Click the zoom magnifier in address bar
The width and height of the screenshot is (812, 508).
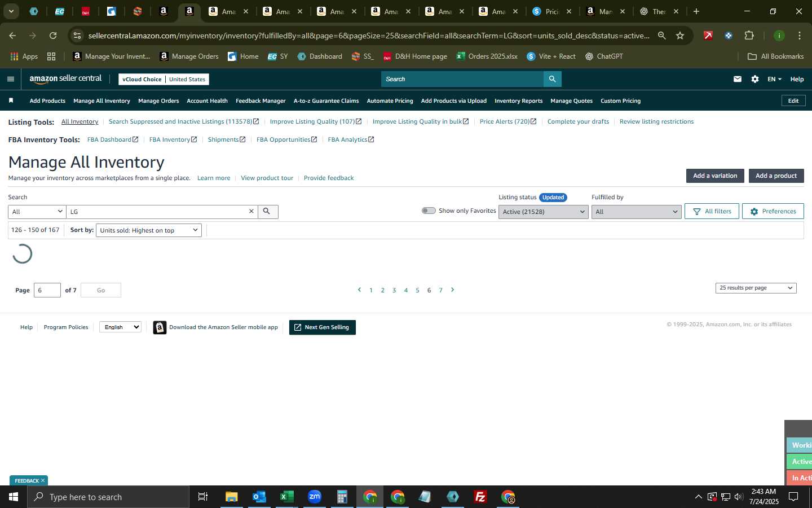(661, 36)
